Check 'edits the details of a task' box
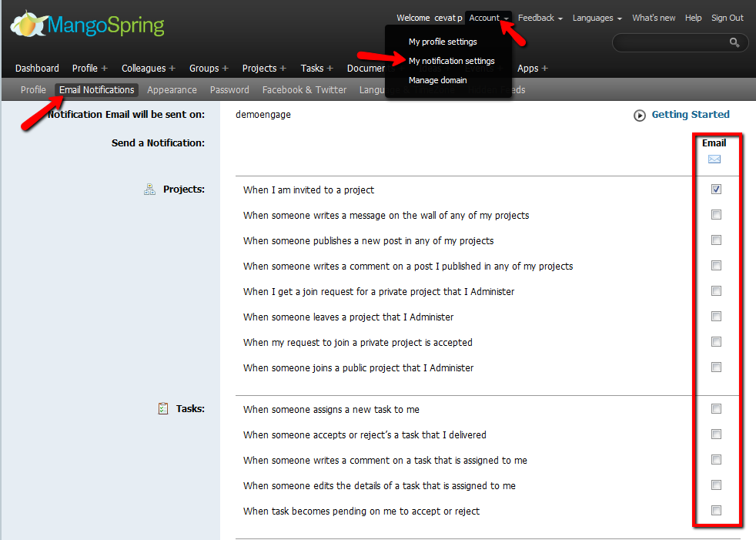This screenshot has width=756, height=540. [717, 485]
